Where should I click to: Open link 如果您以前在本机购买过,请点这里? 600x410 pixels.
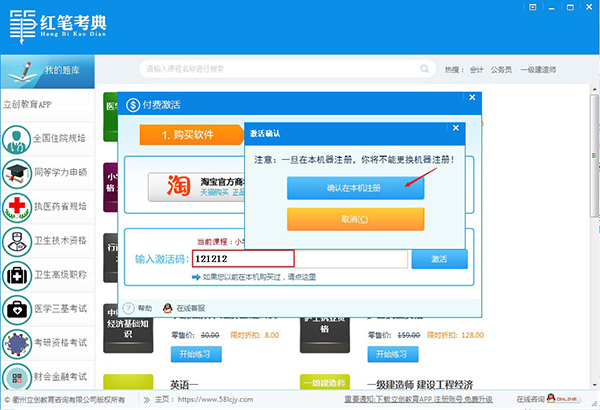pyautogui.click(x=259, y=277)
